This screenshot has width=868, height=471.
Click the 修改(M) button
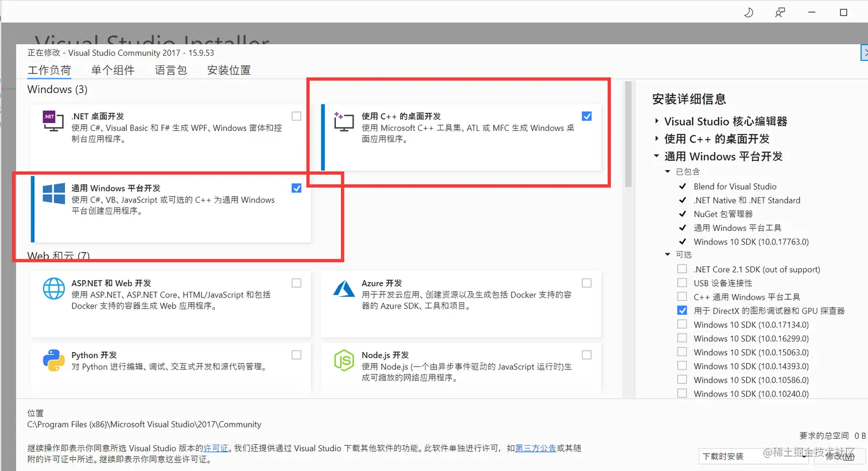tap(839, 457)
